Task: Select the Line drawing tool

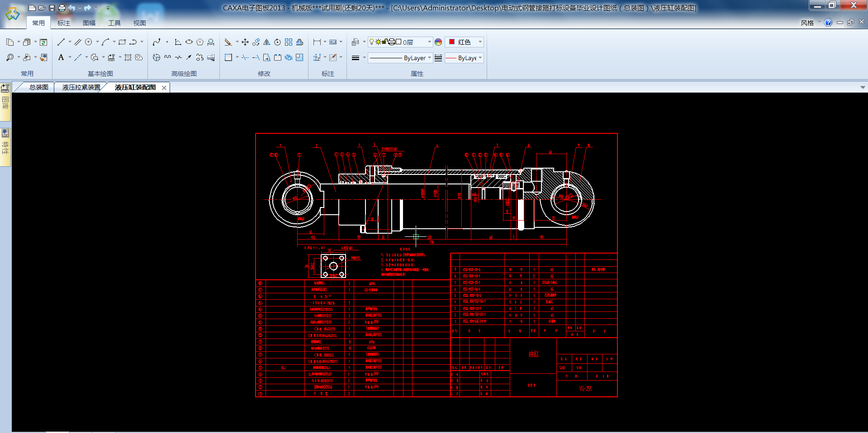Action: pyautogui.click(x=61, y=42)
